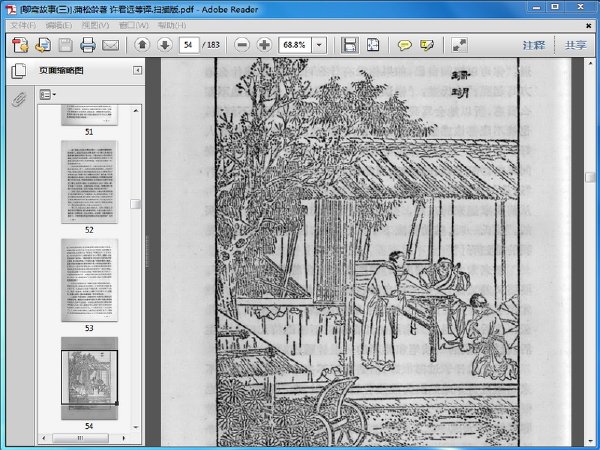Close the document with menu bar X

click(x=589, y=26)
